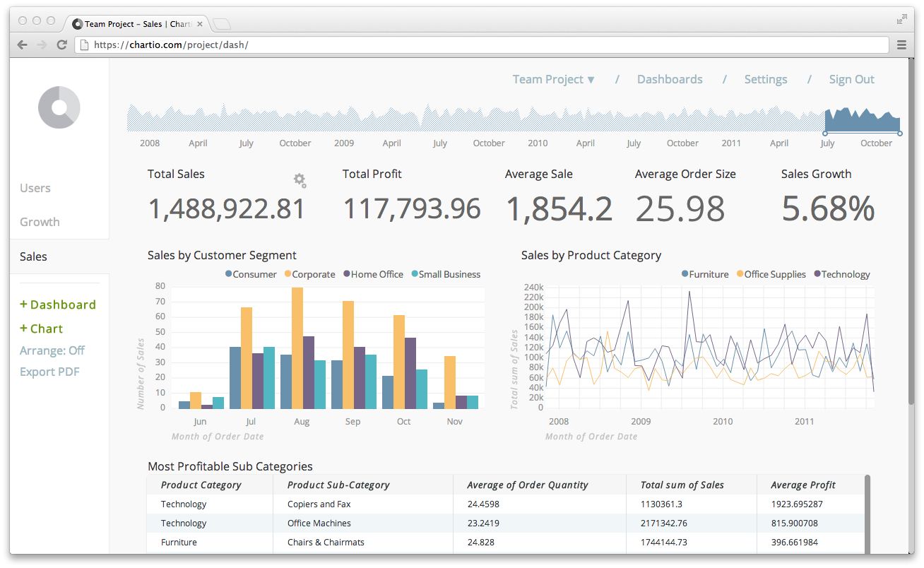Click the 24.828 order quantity value
The width and height of the screenshot is (924, 568).
pos(480,542)
